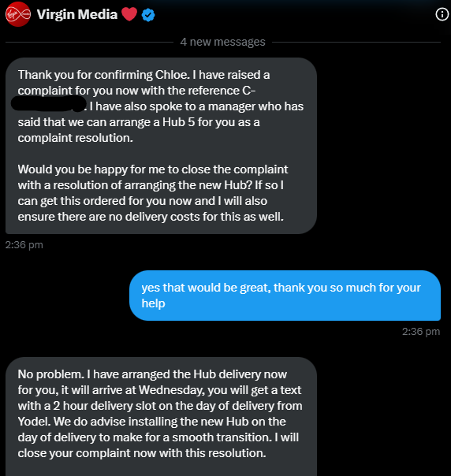Click the '4 new messages' divider label
This screenshot has width=451, height=476.
click(222, 42)
